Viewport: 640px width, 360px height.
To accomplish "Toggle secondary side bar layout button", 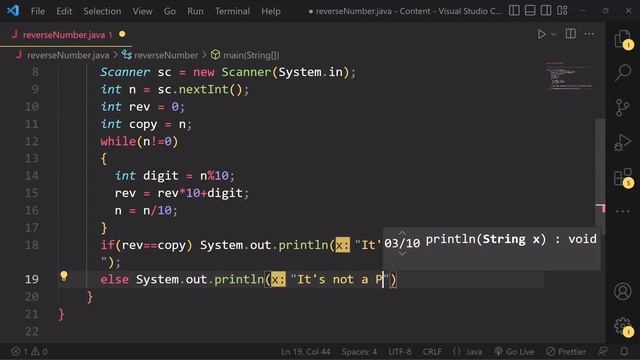I will 546,11.
